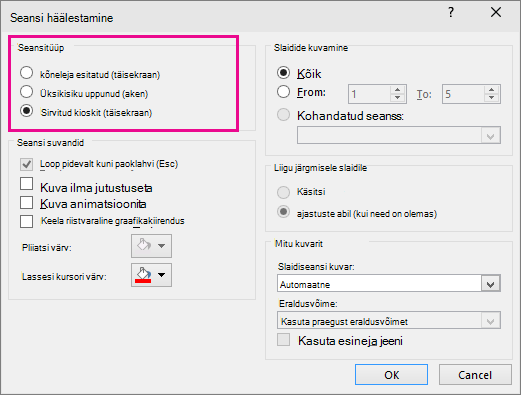This screenshot has height=395, width=521.
Task: Confirm settings with the OK button
Action: click(x=391, y=375)
